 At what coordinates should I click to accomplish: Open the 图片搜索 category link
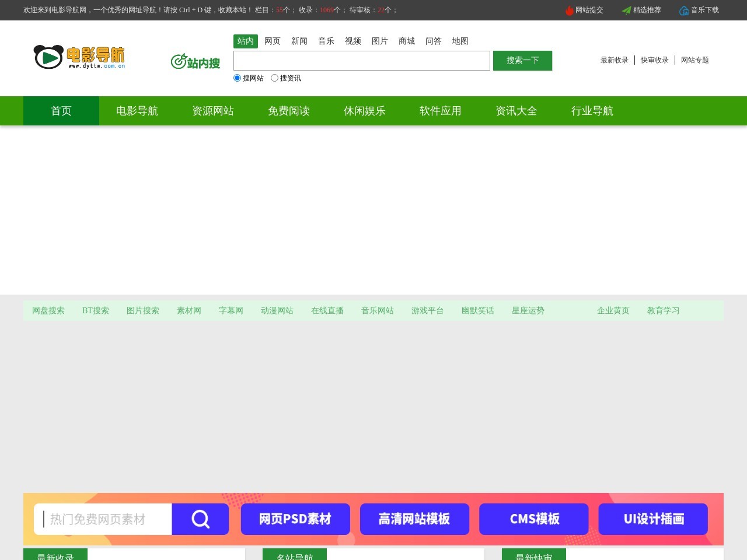pyautogui.click(x=143, y=310)
